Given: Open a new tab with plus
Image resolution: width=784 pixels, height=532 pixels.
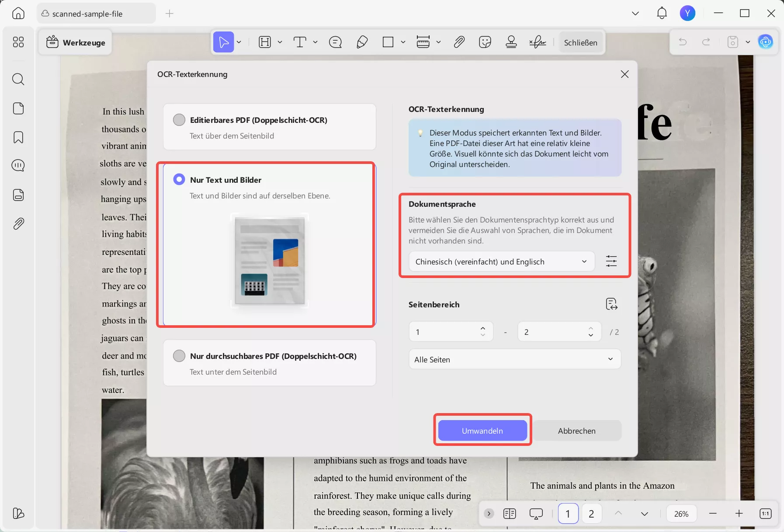Looking at the screenshot, I should point(170,14).
